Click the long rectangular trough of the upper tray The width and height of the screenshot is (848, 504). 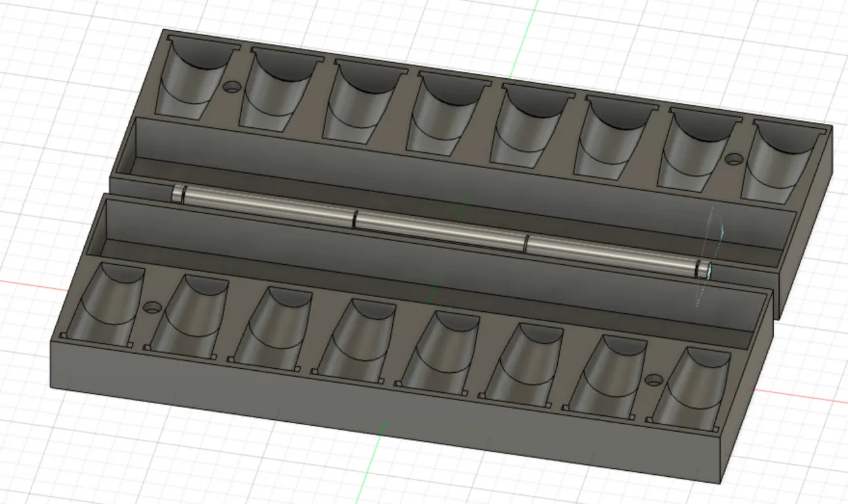coord(454,193)
